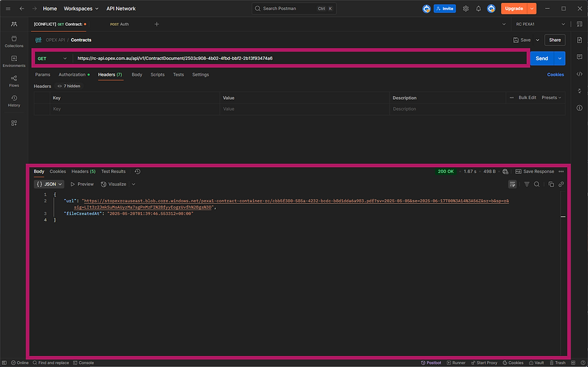The image size is (588, 367).
Task: Open the Save options dropdown arrow
Action: click(x=538, y=40)
